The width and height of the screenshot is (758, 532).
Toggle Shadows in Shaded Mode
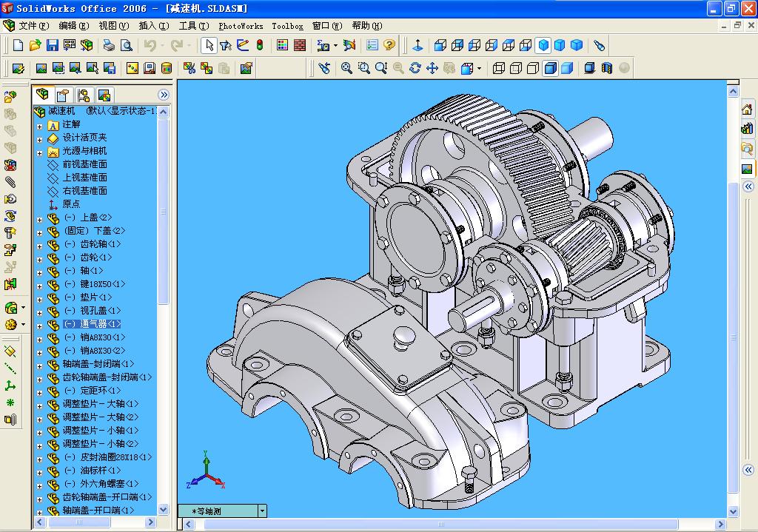[x=589, y=68]
